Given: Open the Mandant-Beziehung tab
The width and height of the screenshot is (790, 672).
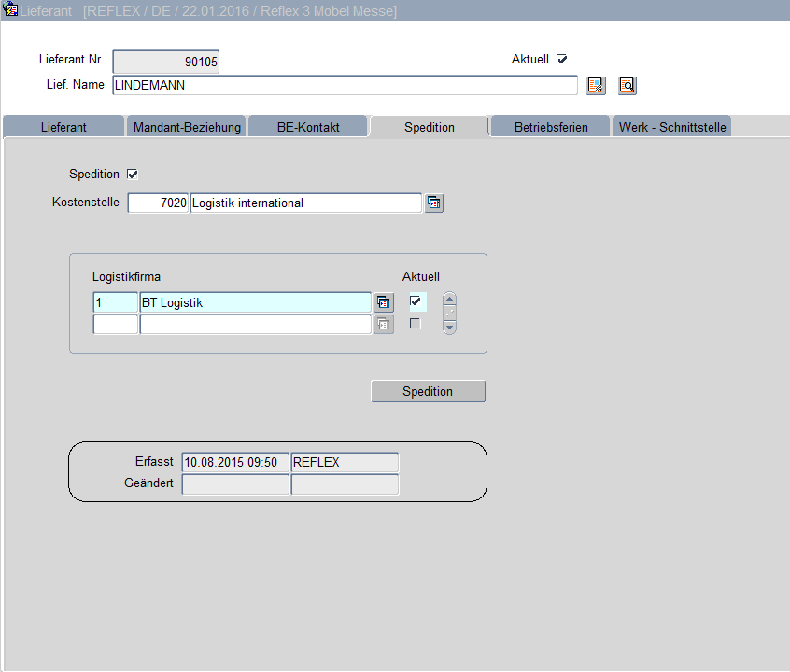Looking at the screenshot, I should tap(187, 127).
